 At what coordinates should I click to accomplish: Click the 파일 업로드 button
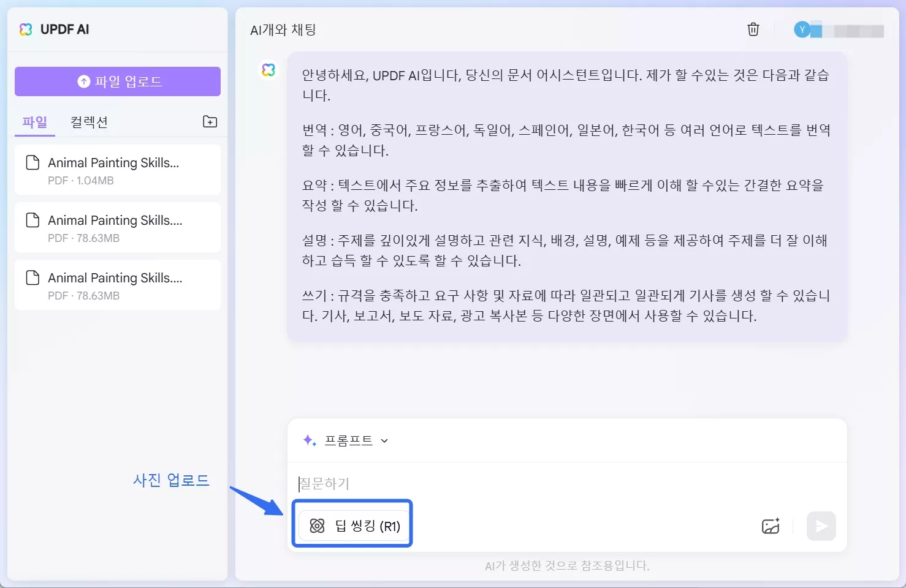[x=118, y=81]
